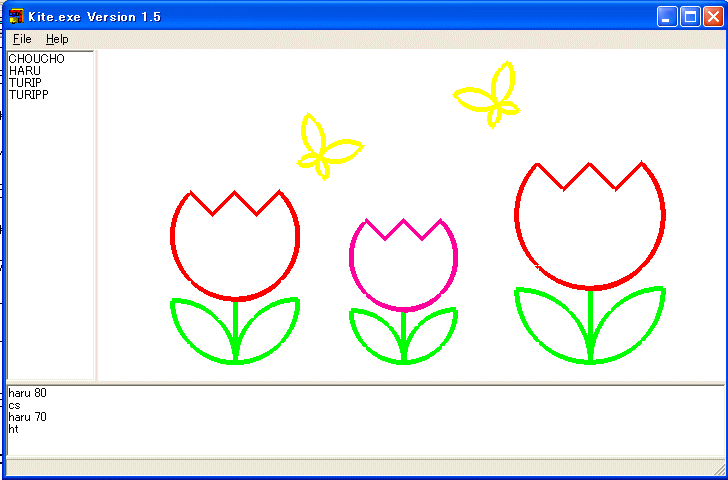
Task: Select HARU in the procedure list
Action: 25,71
